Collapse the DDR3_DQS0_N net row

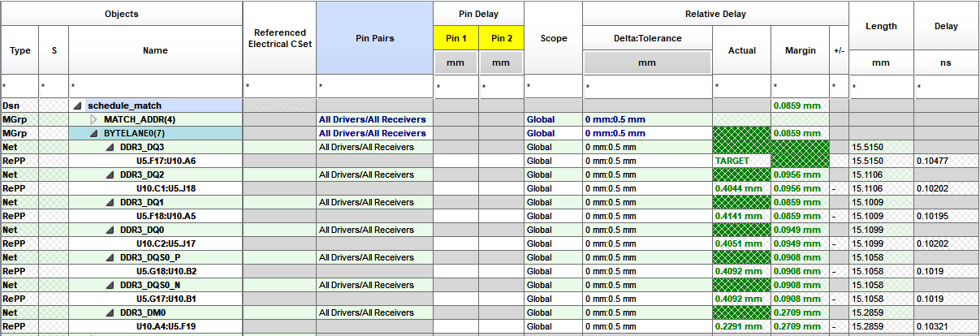pyautogui.click(x=110, y=285)
